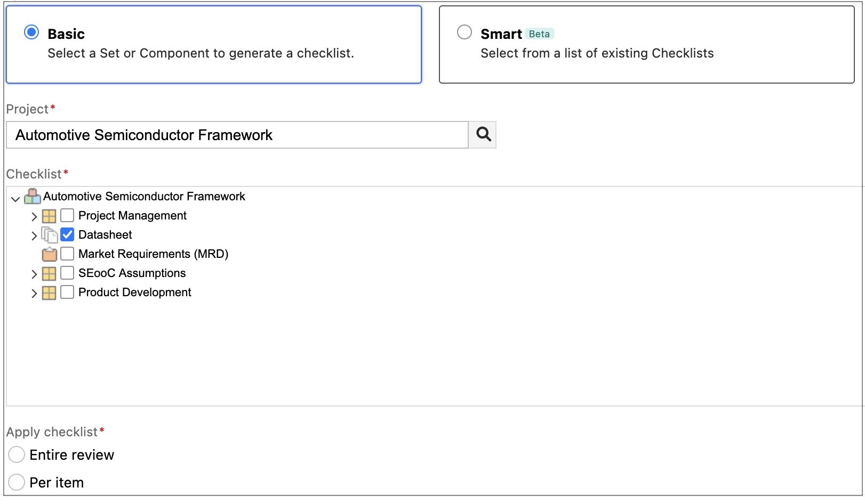Check the Market Requirements (MRD) checkbox
The height and width of the screenshot is (504, 865).
[x=67, y=254]
